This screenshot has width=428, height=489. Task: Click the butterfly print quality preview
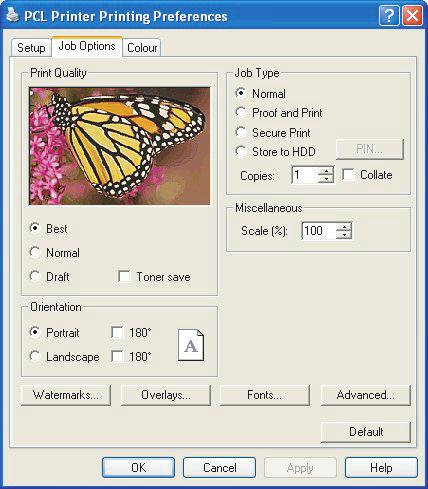(x=120, y=146)
